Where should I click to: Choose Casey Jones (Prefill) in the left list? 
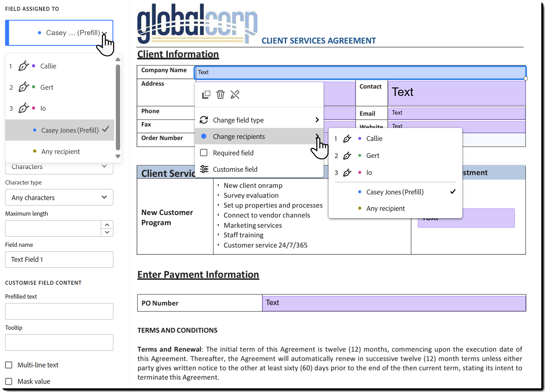[x=70, y=130]
